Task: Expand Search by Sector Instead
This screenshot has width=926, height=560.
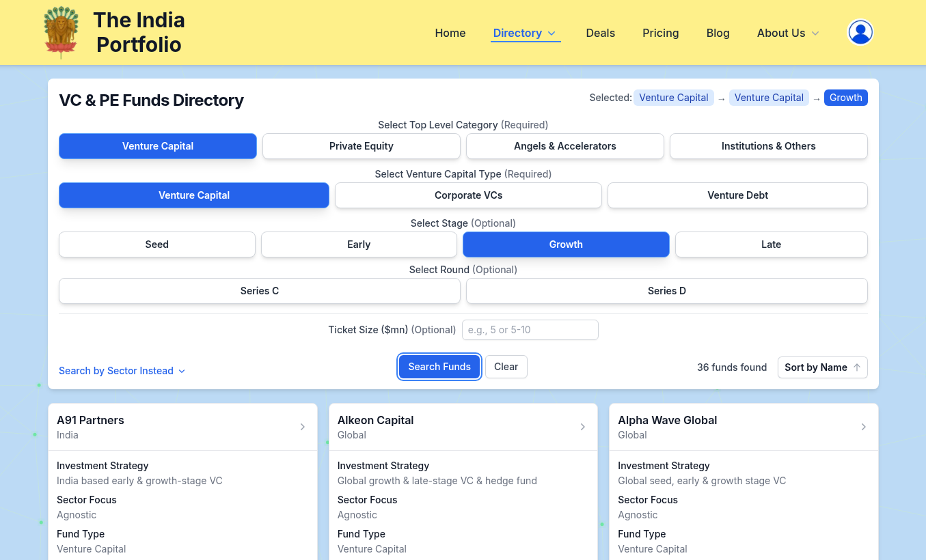Action: [122, 371]
